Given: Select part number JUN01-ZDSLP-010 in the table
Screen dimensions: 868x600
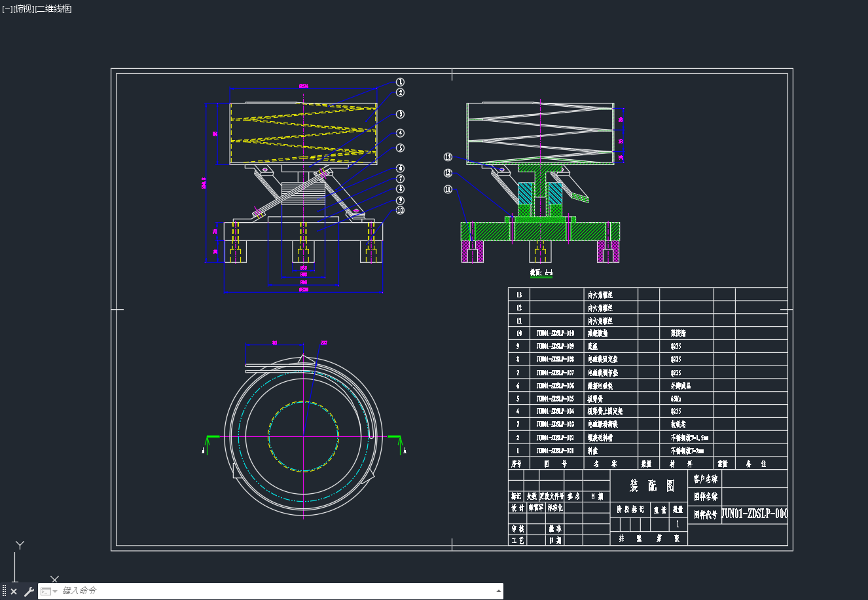Looking at the screenshot, I should pyautogui.click(x=555, y=333).
